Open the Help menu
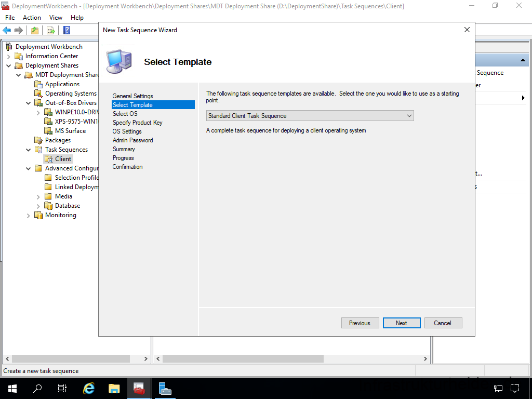This screenshot has width=532, height=399. [77, 18]
